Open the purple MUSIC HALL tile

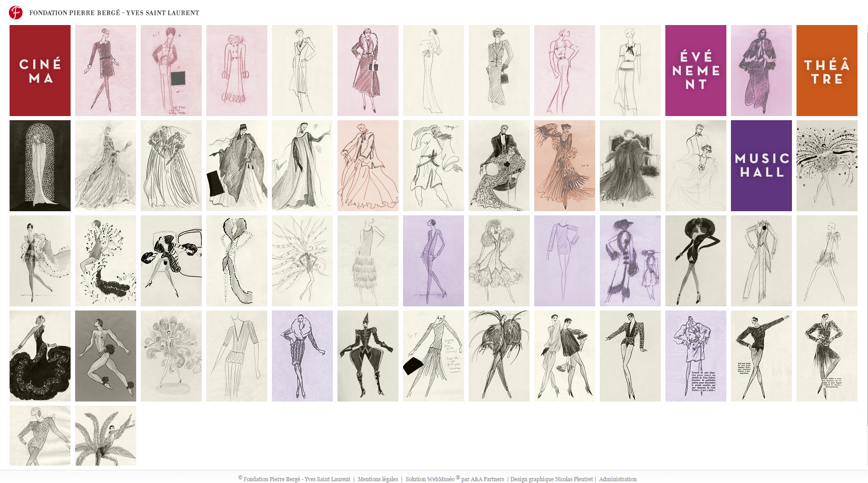tap(761, 166)
